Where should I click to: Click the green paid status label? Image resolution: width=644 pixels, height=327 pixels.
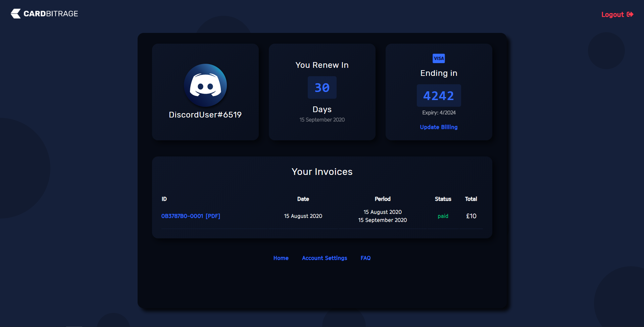tap(443, 216)
